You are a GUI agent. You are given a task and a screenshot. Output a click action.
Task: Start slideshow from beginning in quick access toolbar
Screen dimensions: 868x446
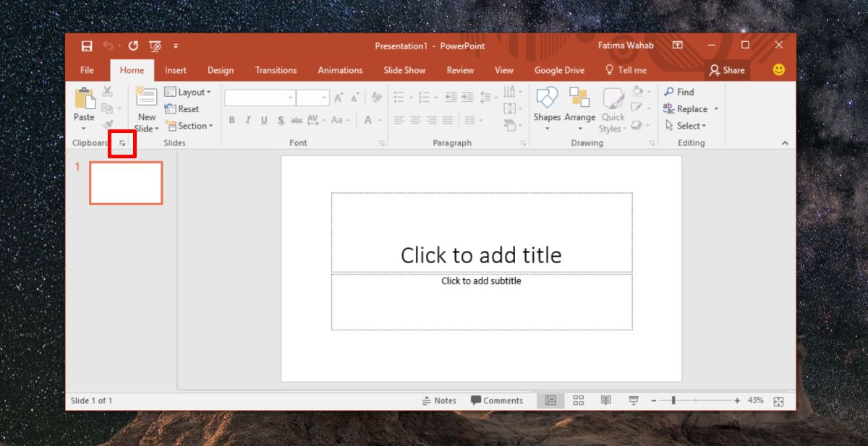click(155, 46)
